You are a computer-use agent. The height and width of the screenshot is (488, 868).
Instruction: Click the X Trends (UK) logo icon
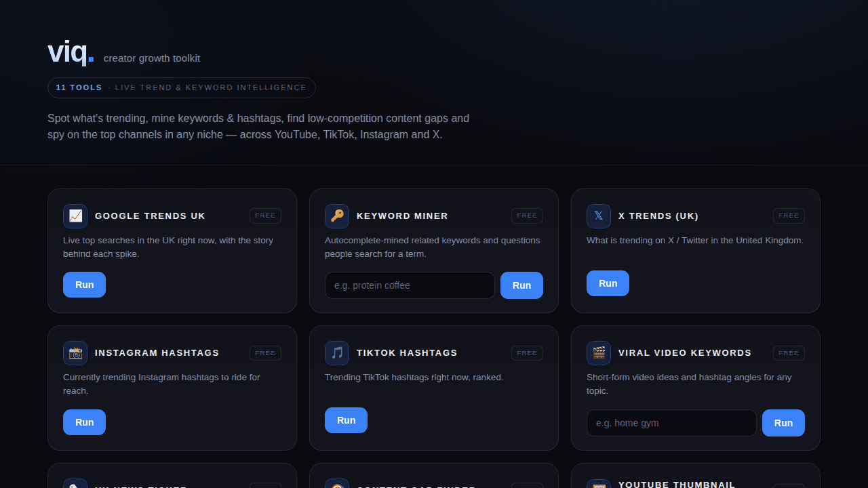[x=599, y=216]
